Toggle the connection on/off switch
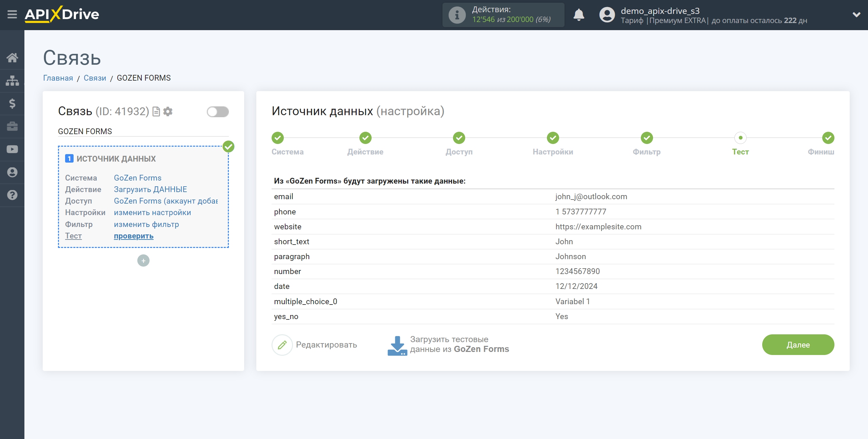The width and height of the screenshot is (868, 439). click(218, 112)
